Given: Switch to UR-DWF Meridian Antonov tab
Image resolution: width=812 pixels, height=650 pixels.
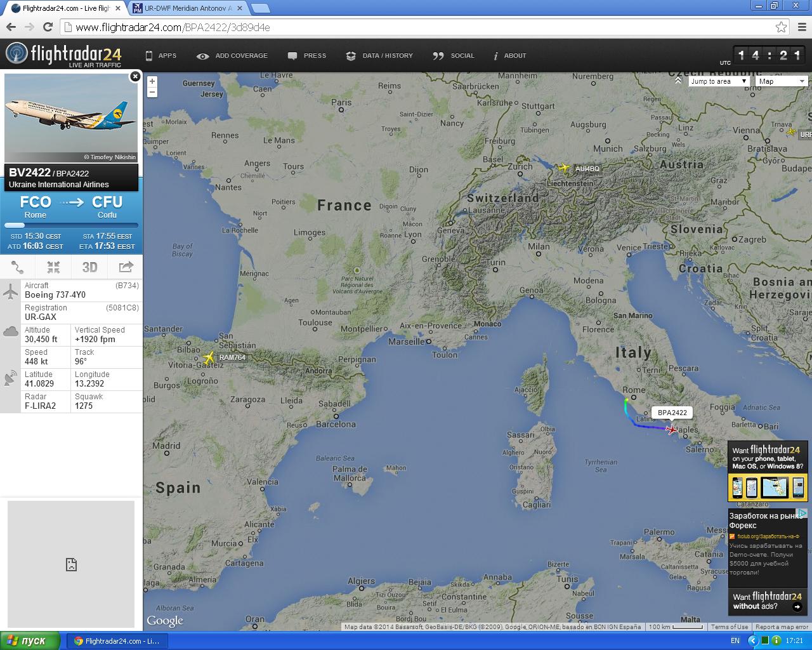Looking at the screenshot, I should (x=187, y=8).
